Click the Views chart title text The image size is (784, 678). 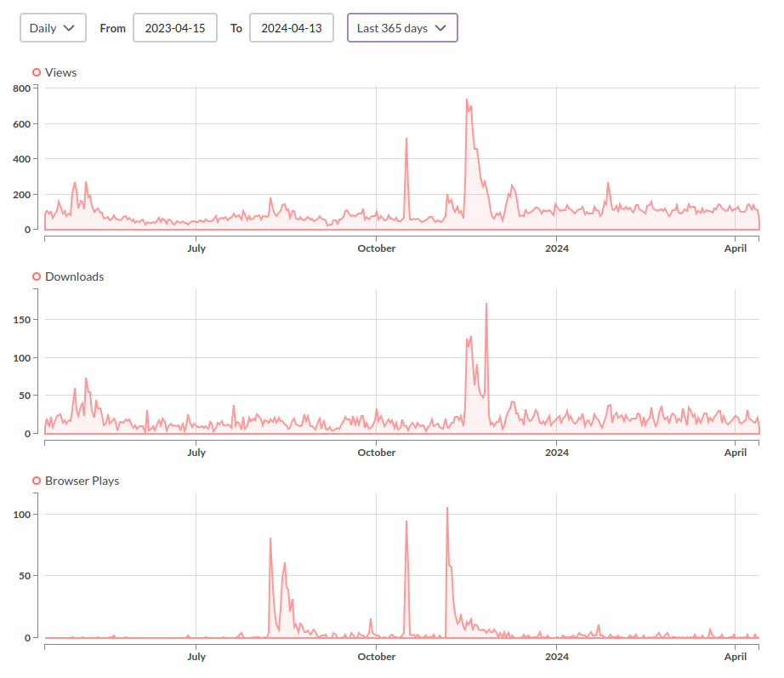pos(61,72)
